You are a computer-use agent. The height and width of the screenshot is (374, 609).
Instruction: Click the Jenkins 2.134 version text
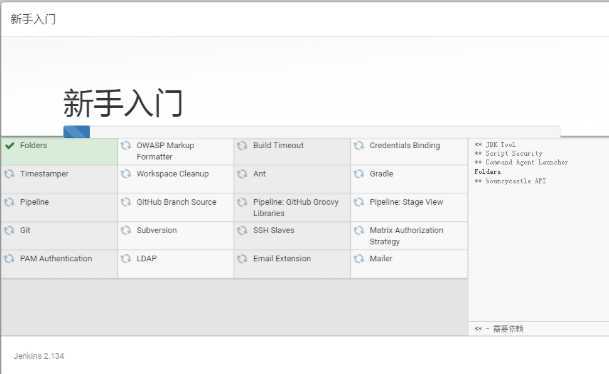pyautogui.click(x=39, y=356)
